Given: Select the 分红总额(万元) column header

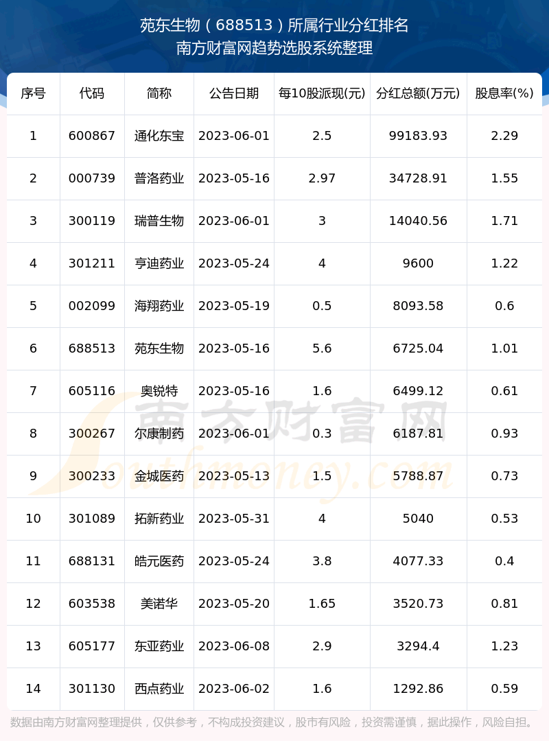Looking at the screenshot, I should click(x=418, y=93).
